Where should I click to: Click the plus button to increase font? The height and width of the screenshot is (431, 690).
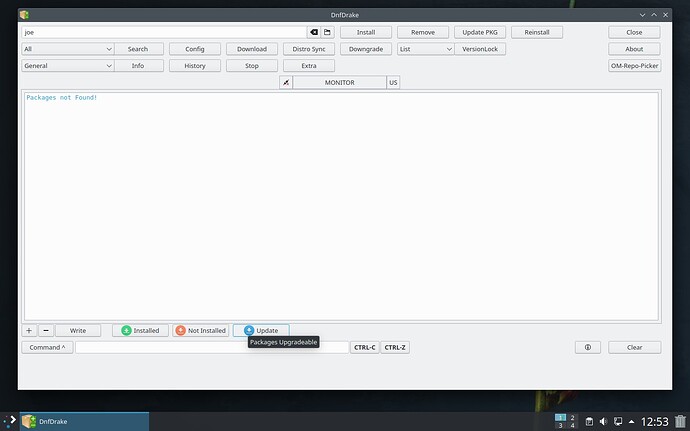click(x=29, y=330)
